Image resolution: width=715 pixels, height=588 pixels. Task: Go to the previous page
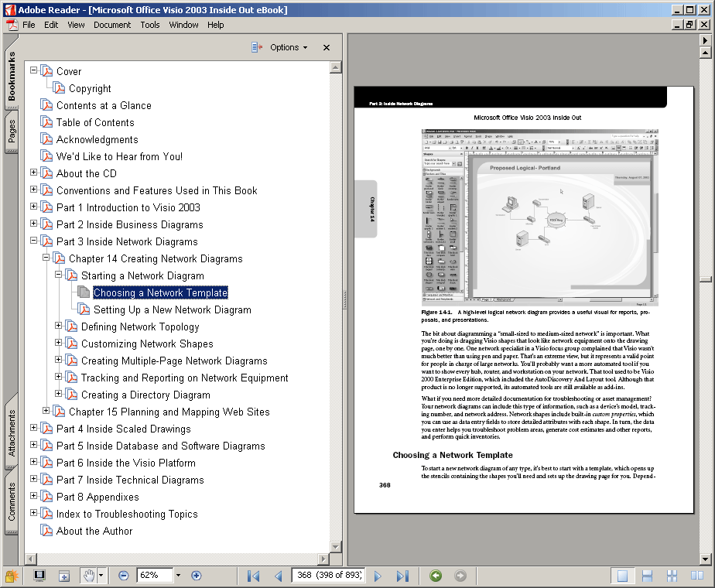coord(278,576)
